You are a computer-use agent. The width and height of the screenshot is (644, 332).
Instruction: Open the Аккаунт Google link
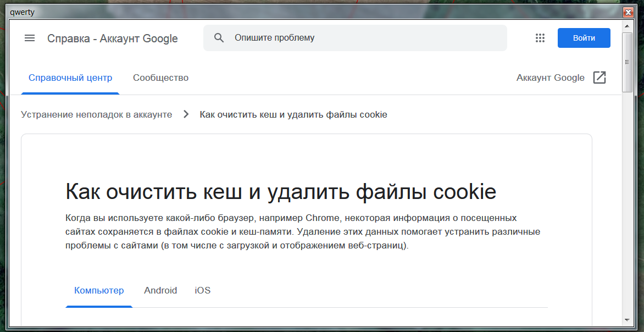pyautogui.click(x=550, y=78)
